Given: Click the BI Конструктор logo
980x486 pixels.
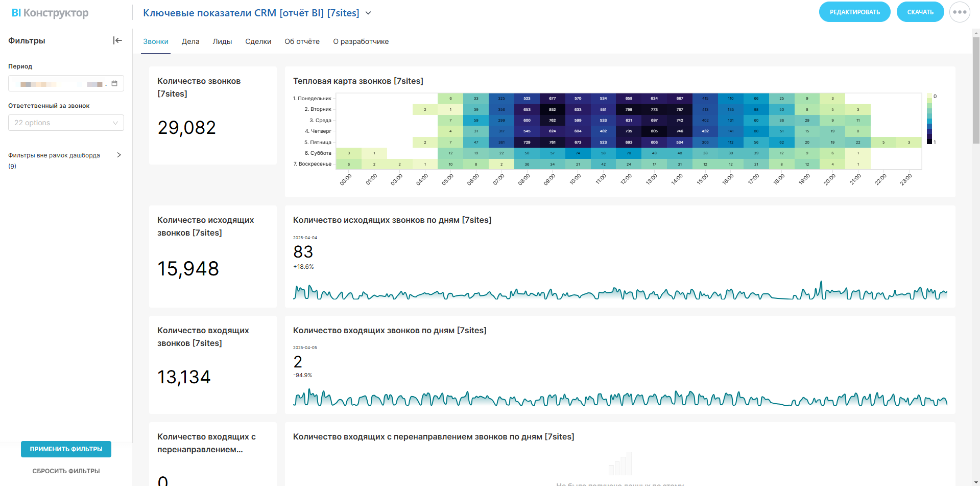Looking at the screenshot, I should [50, 13].
